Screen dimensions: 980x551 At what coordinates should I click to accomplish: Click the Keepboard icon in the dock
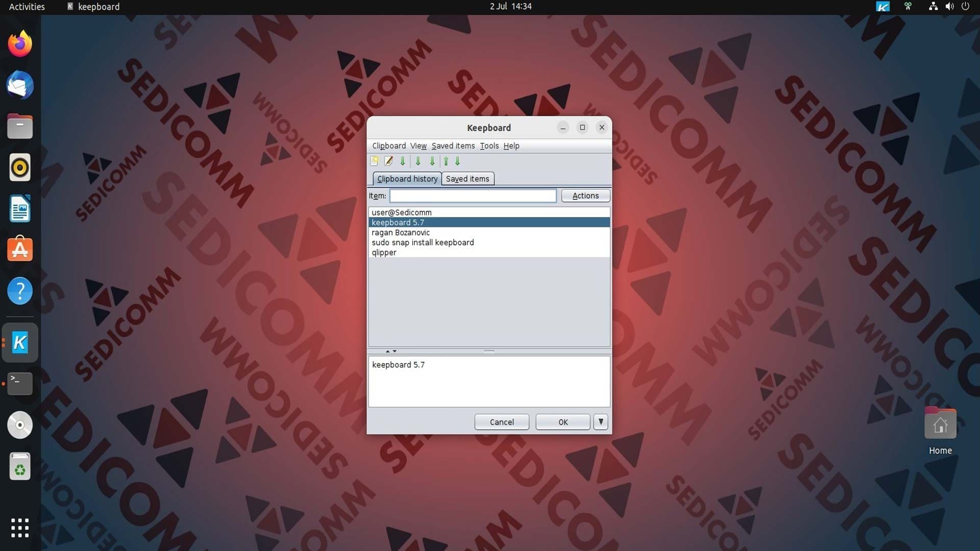coord(20,342)
